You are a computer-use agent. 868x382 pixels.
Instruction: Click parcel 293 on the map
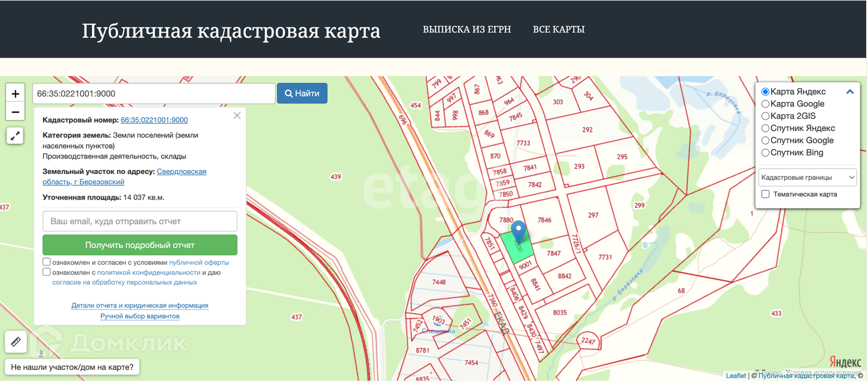(x=579, y=167)
